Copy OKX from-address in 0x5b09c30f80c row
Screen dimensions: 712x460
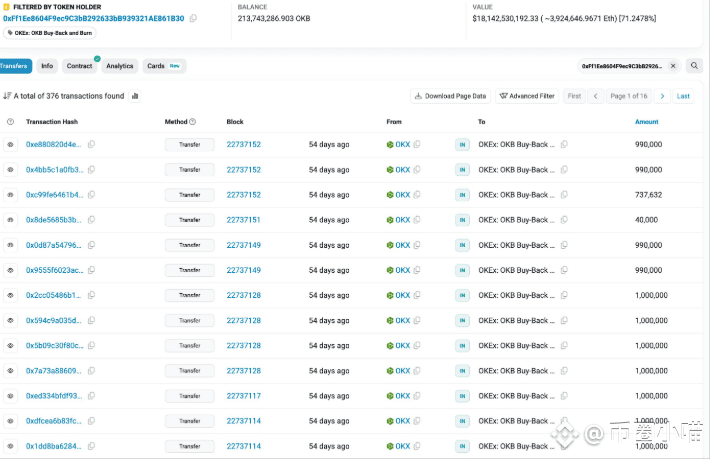pos(417,346)
